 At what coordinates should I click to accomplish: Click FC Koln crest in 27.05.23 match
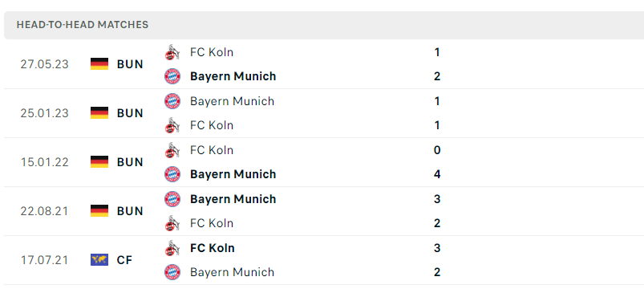tap(172, 52)
